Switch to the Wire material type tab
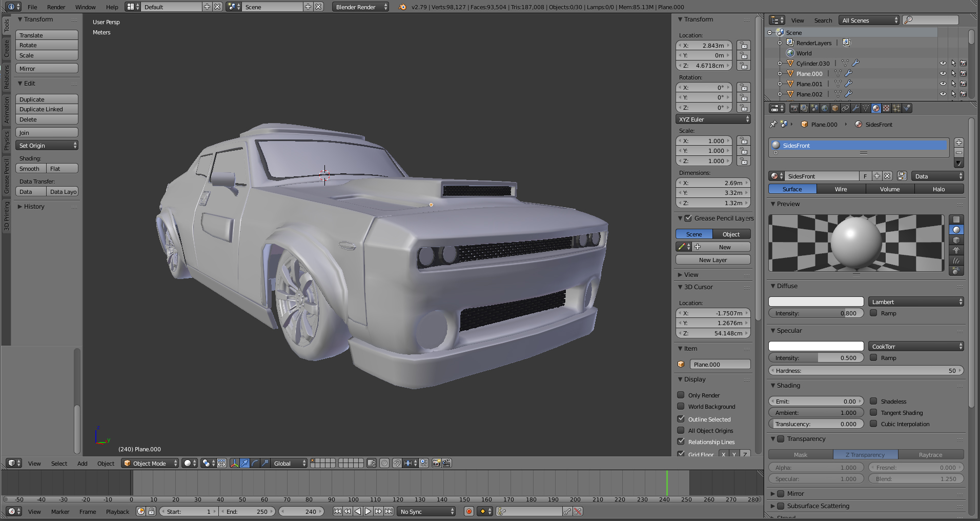 (x=841, y=189)
